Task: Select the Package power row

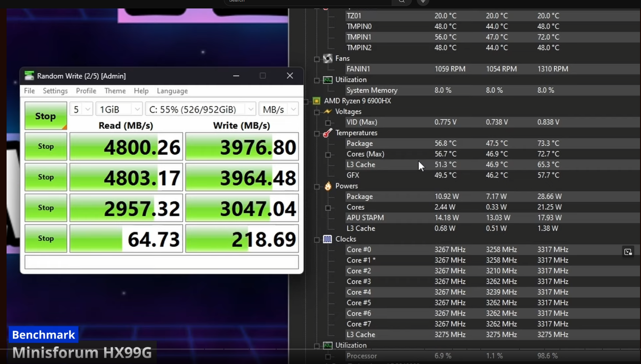Action: coord(493,197)
